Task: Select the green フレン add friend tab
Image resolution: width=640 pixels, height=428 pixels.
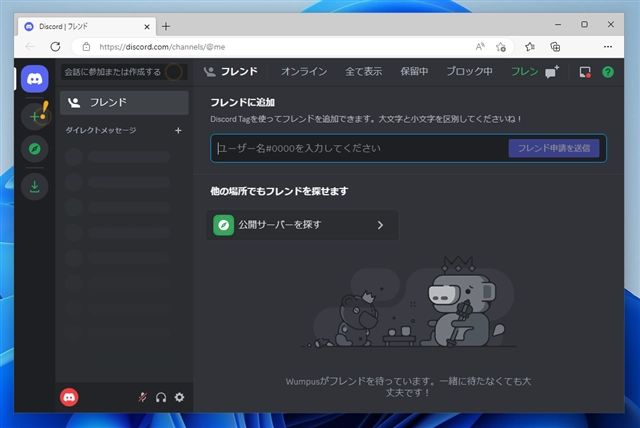Action: click(x=524, y=72)
